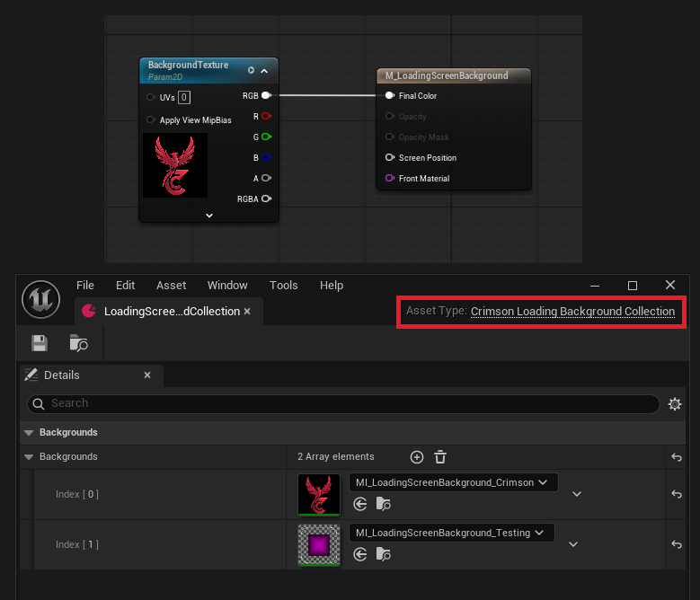This screenshot has height=600, width=700.
Task: Collapse the Backgrounds category header
Action: click(x=29, y=433)
